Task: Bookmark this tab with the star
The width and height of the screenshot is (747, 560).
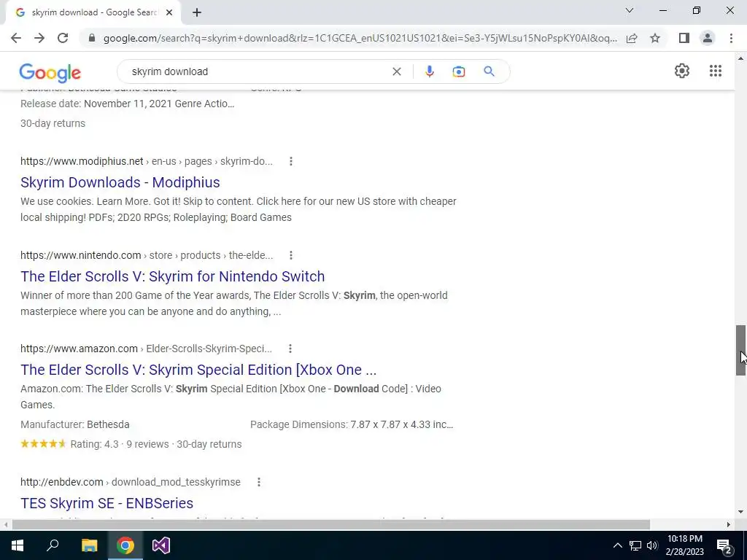Action: 655,38
